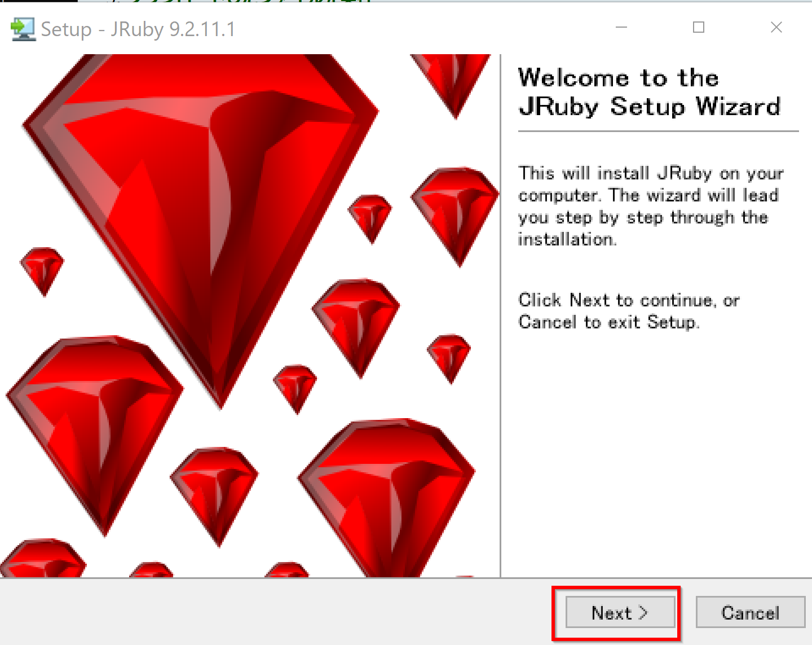The height and width of the screenshot is (645, 812).
Task: Click the chevron arrow on the Next button
Action: [x=643, y=612]
